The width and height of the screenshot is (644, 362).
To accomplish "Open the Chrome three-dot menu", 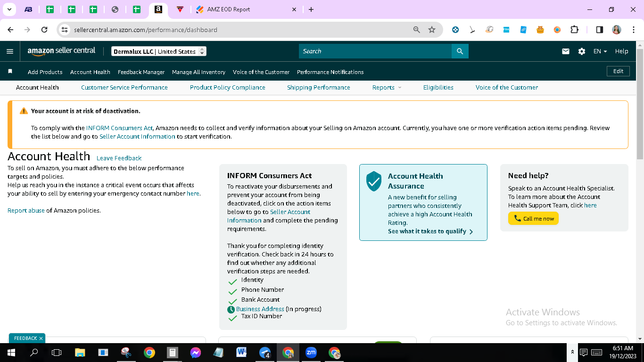I will pos(633,30).
